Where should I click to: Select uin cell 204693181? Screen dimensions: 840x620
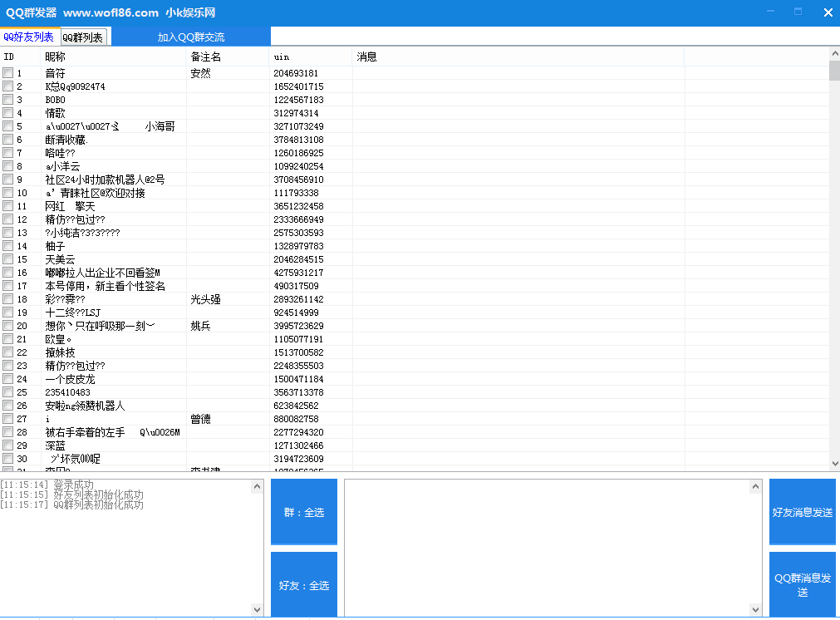(296, 73)
